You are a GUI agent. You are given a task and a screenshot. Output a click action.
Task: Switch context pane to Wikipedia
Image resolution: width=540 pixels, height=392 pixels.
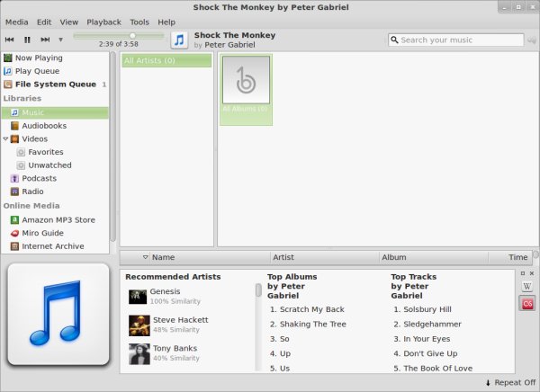point(526,286)
